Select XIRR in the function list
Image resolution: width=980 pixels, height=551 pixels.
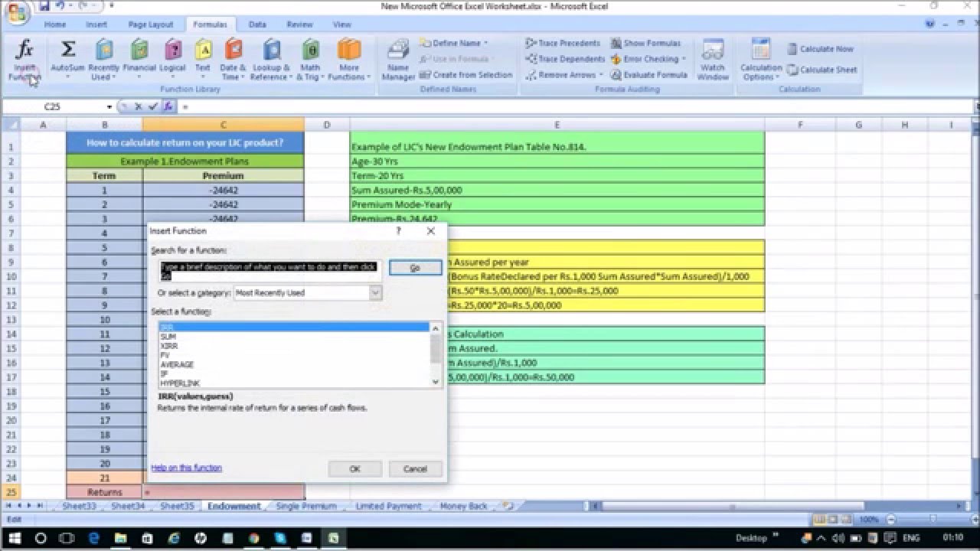point(294,346)
